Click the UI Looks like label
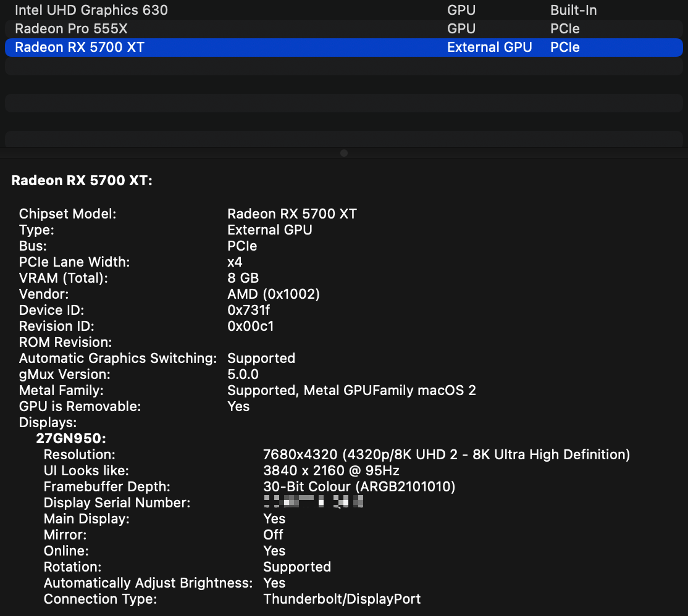The width and height of the screenshot is (688, 616). click(86, 471)
